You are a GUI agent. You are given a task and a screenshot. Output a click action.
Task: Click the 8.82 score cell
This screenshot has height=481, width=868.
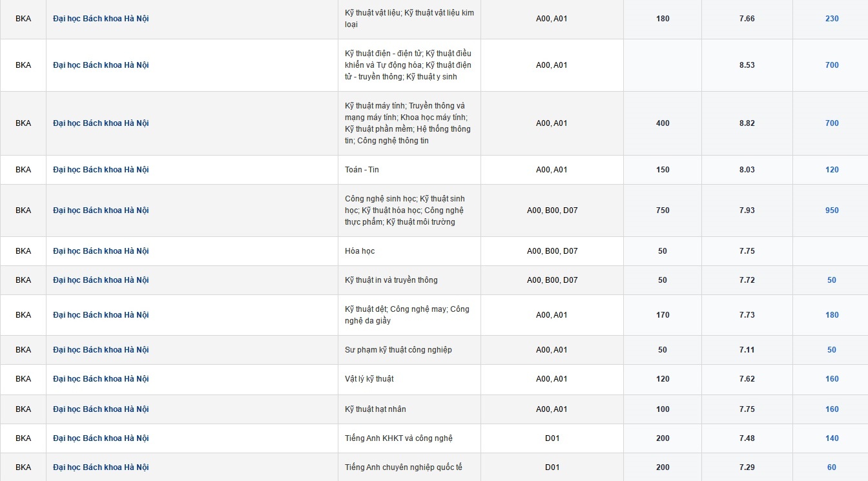747,123
